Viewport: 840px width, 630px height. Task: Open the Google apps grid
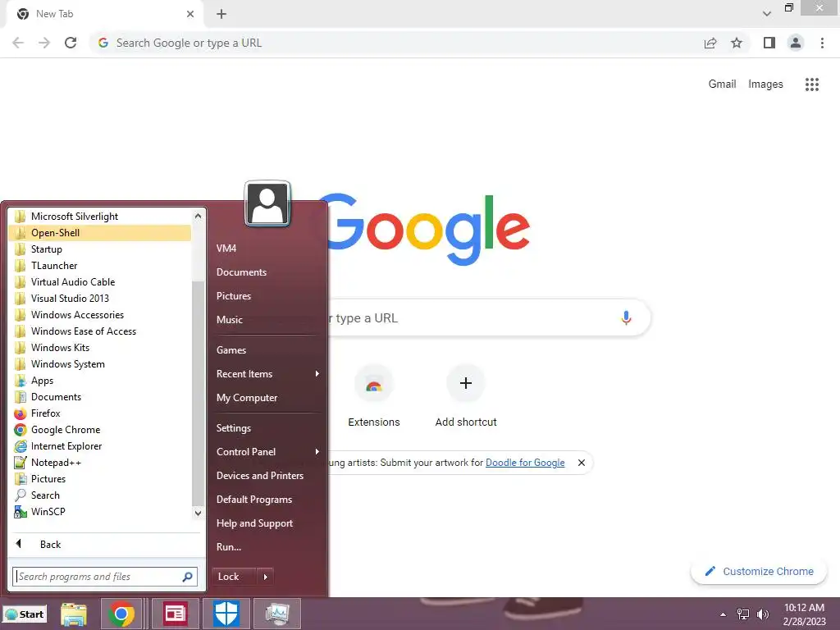(x=812, y=84)
